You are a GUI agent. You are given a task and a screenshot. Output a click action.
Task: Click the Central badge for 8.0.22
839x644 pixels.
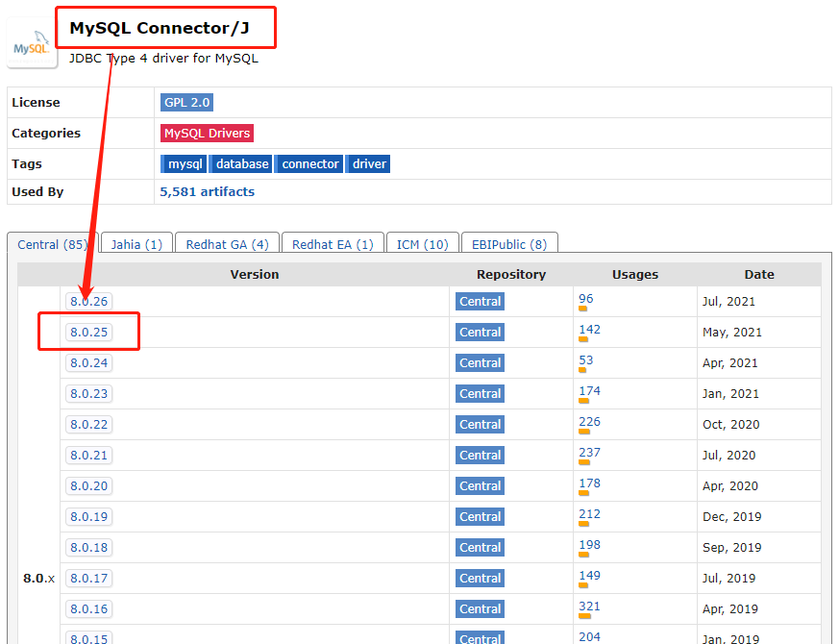pos(480,425)
